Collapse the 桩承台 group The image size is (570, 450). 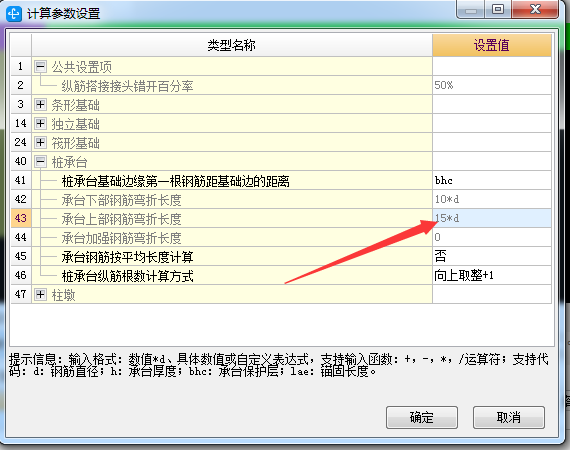point(40,161)
